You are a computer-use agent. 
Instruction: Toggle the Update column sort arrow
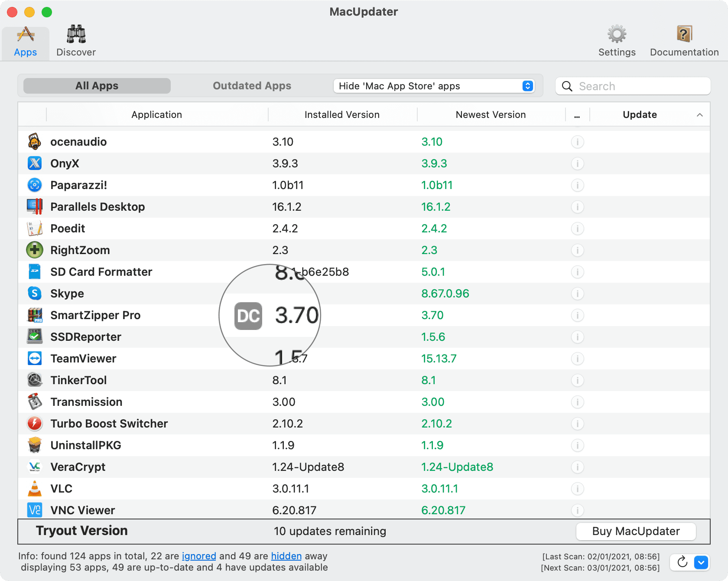click(699, 115)
